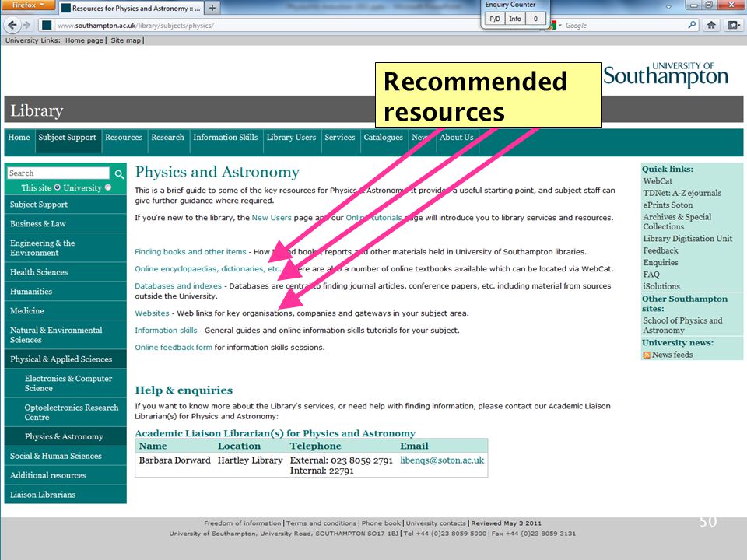Image resolution: width=747 pixels, height=560 pixels.
Task: Click the Google search box
Action: 624,25
